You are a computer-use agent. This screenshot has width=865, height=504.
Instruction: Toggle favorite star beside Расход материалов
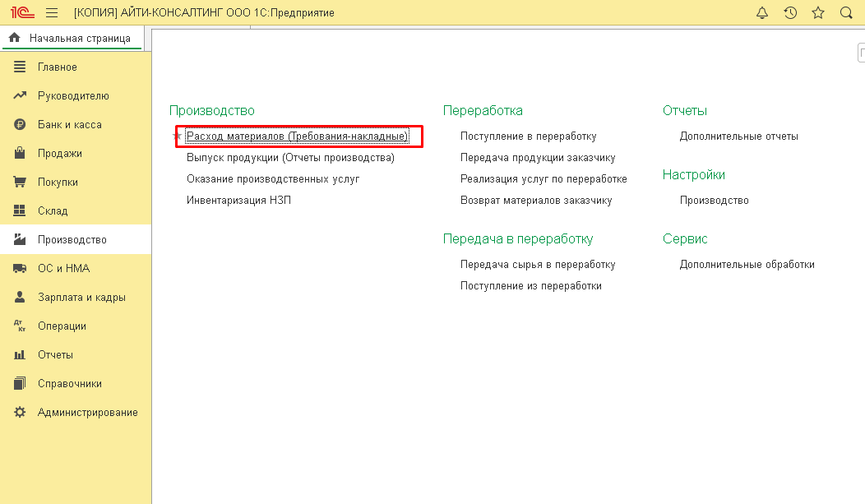tap(177, 136)
